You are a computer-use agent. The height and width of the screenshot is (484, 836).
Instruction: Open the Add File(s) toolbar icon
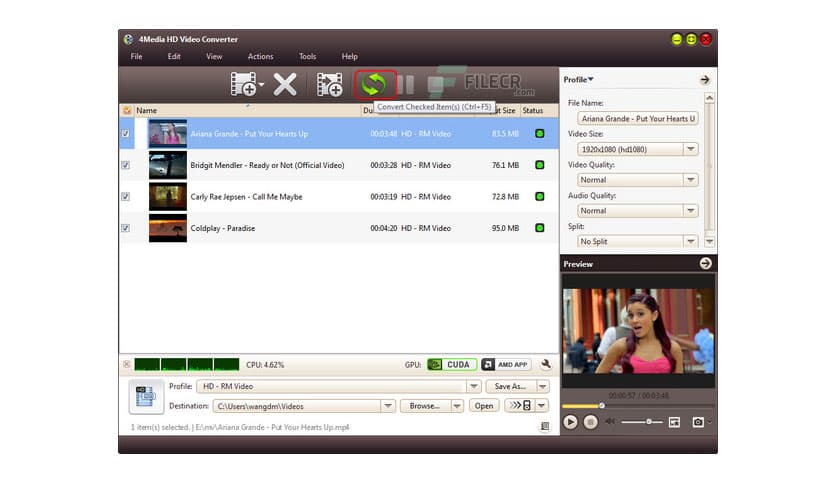pos(243,84)
